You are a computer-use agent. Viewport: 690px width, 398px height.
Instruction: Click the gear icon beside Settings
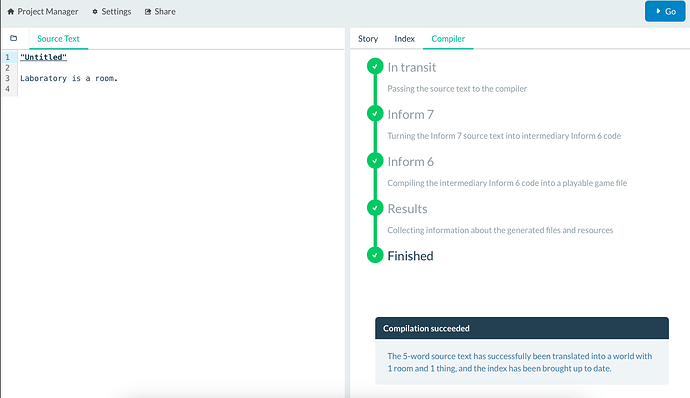95,11
